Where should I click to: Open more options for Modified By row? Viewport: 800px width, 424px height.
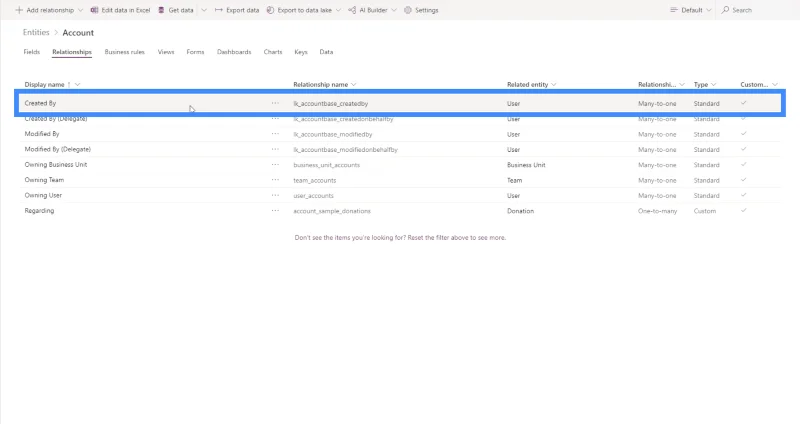(276, 134)
